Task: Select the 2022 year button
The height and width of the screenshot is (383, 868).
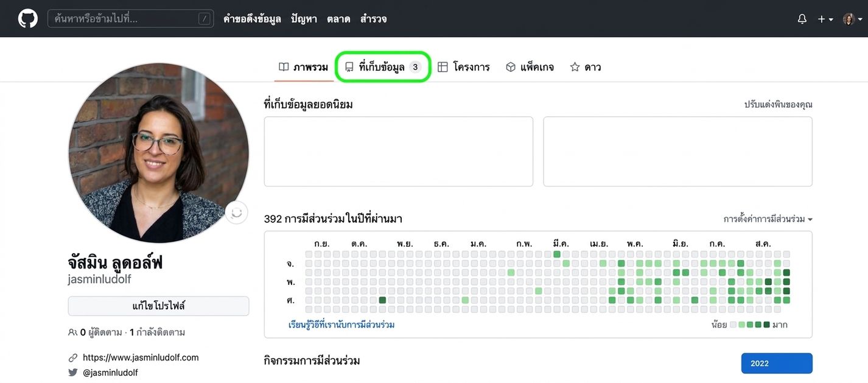Action: (x=777, y=364)
